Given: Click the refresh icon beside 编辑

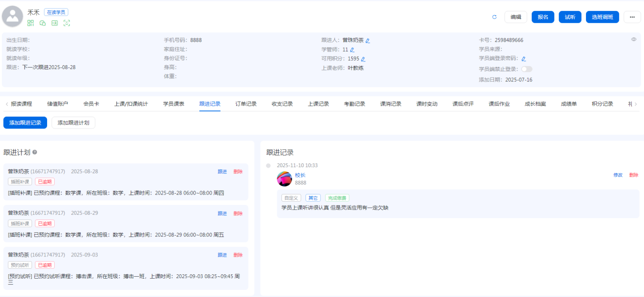Looking at the screenshot, I should coord(495,17).
